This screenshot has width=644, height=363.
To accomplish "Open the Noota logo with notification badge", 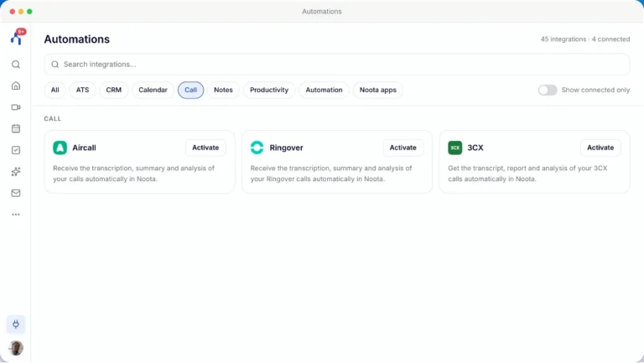I will coord(18,37).
